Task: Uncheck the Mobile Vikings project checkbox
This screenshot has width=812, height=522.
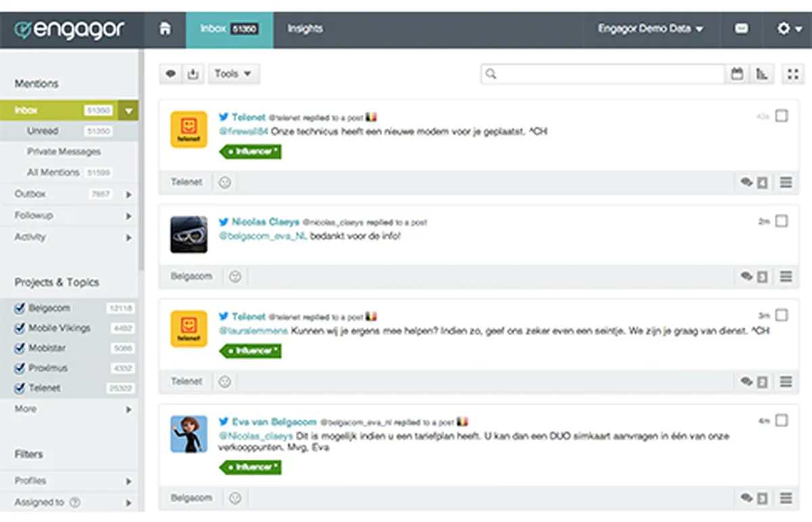Action: [20, 328]
